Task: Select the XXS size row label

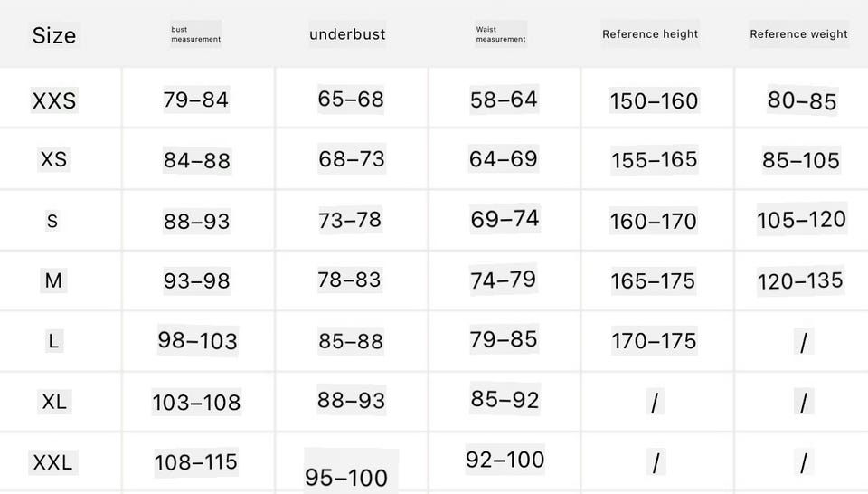Action: (x=54, y=100)
